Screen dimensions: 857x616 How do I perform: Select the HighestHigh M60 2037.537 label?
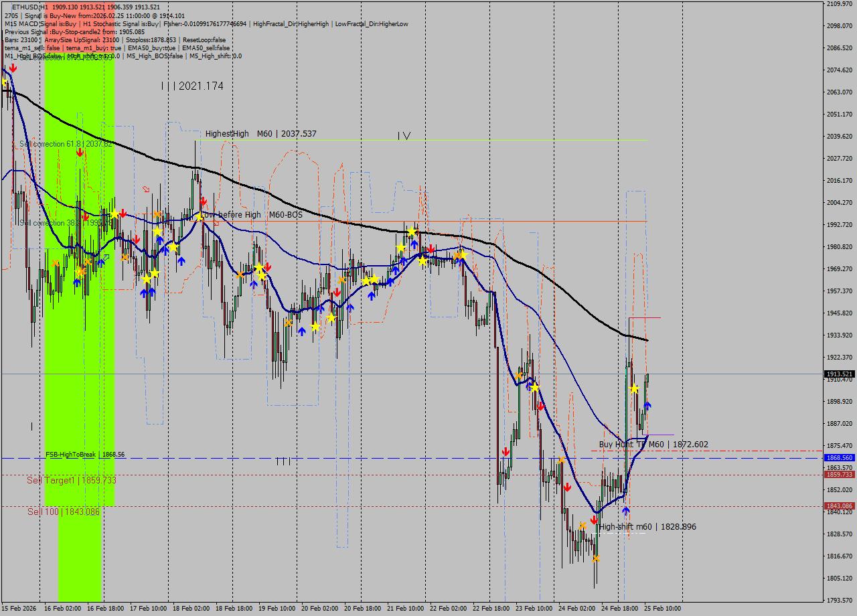(x=260, y=134)
